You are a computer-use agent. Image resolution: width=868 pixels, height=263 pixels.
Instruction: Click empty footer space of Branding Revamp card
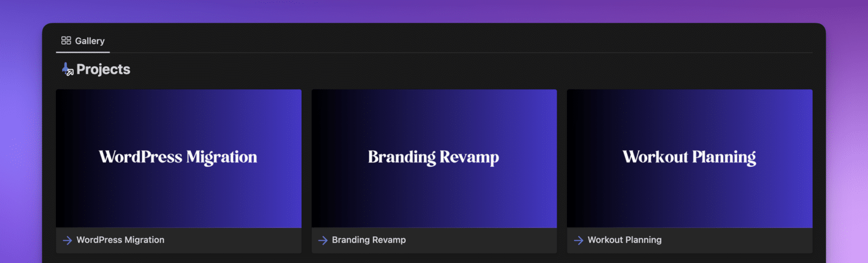point(488,240)
